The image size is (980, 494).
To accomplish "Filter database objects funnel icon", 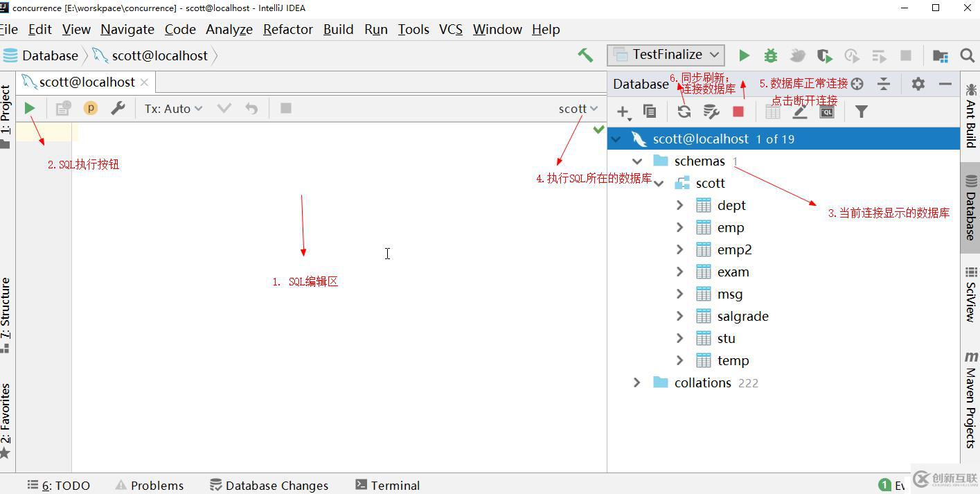I will tap(861, 112).
